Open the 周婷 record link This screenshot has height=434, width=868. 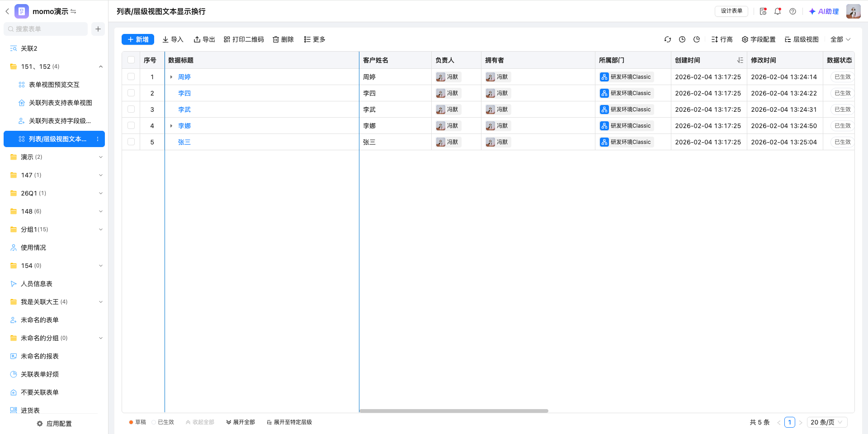coord(184,77)
